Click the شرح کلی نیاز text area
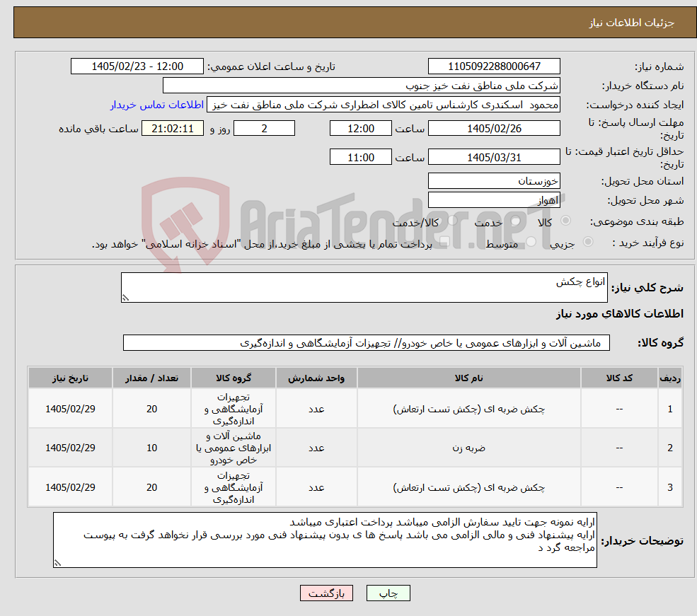The image size is (697, 616). point(364,287)
